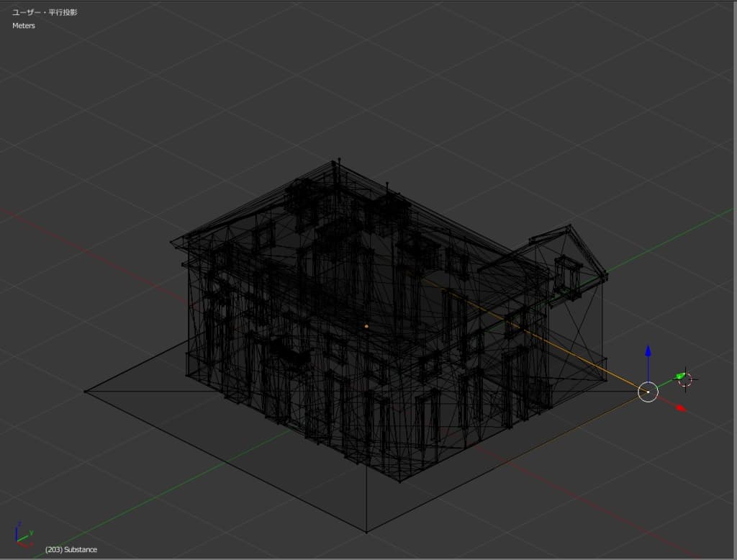Click the white circle at the gizmo center
The image size is (737, 560).
tap(648, 392)
